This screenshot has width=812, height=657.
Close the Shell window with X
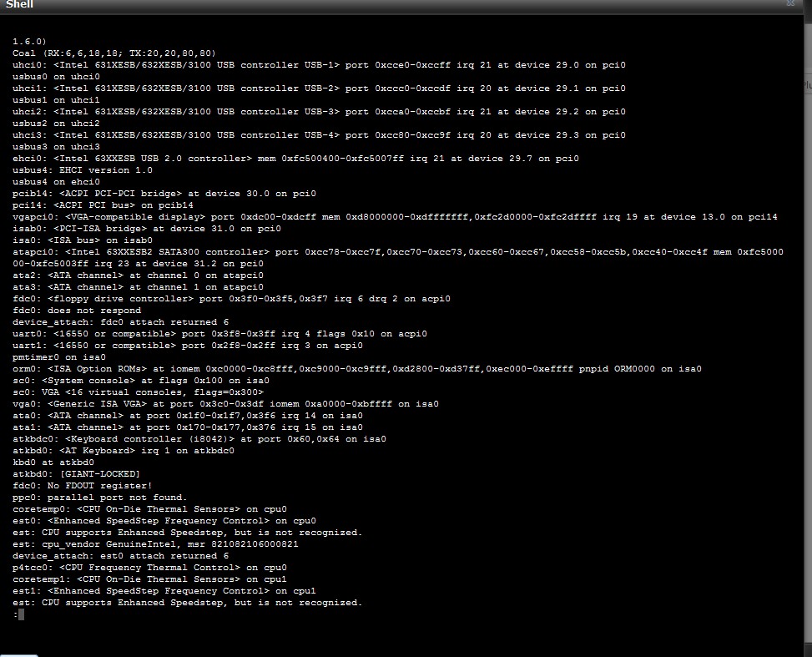point(790,3)
